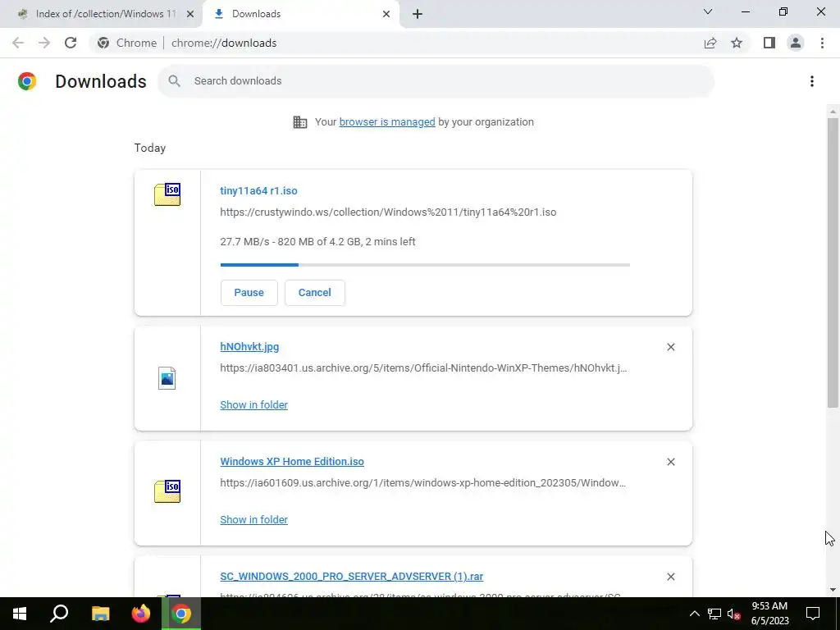Viewport: 840px width, 630px height.
Task: Open a new tab with plus button
Action: point(418,14)
